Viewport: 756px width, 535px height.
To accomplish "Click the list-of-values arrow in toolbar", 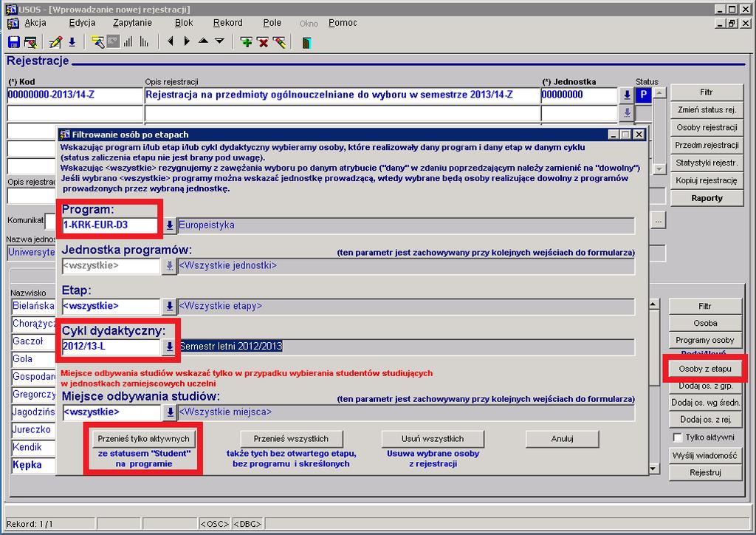I will tap(72, 42).
